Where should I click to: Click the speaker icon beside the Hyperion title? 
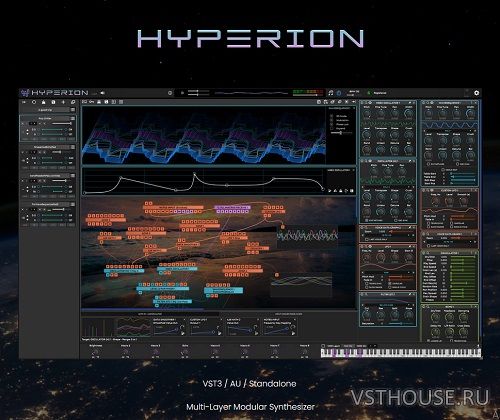103,93
